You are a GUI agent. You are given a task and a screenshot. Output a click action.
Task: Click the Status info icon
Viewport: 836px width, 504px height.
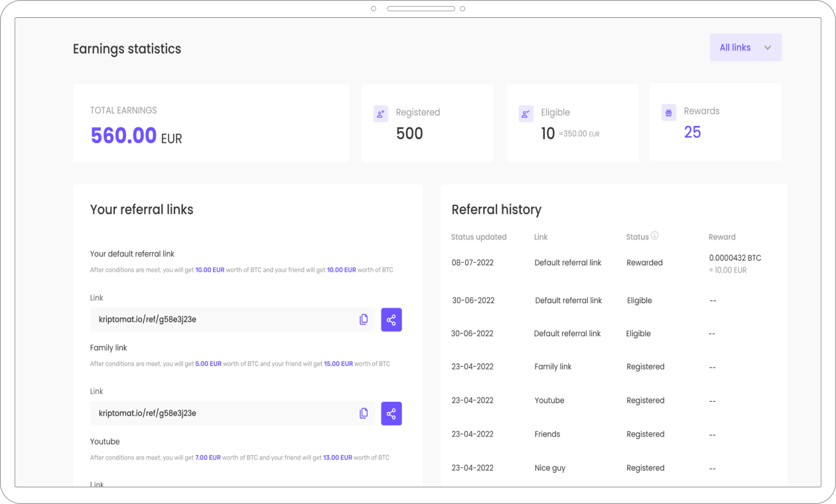[655, 236]
